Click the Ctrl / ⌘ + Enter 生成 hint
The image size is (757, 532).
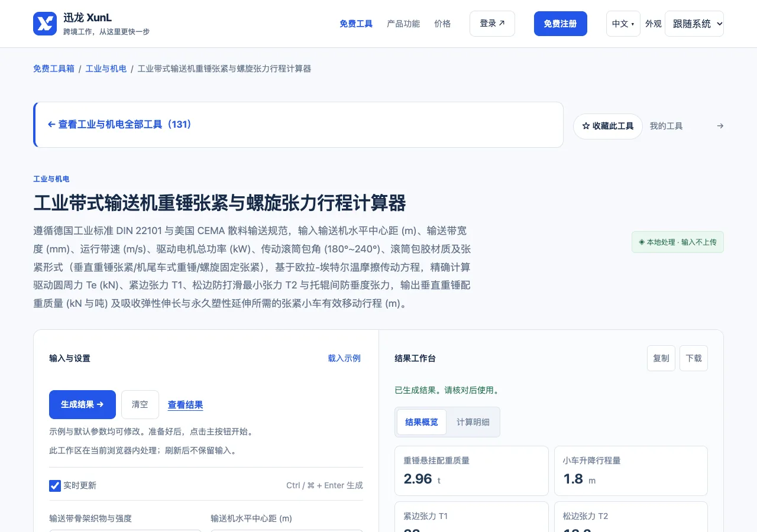325,485
